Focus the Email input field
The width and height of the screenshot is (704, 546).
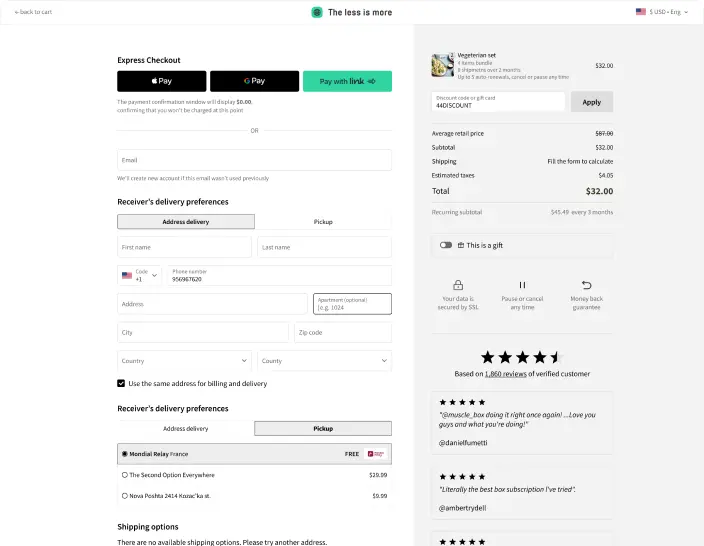(254, 160)
